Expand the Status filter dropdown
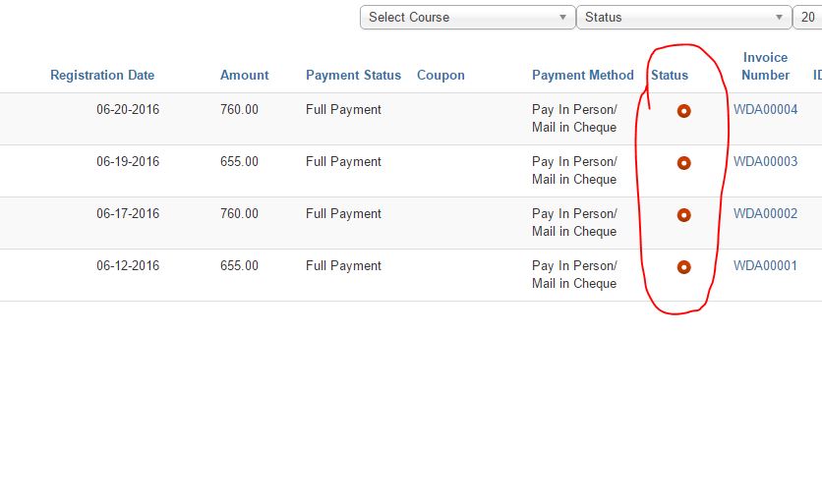The width and height of the screenshot is (822, 504). pyautogui.click(x=682, y=17)
